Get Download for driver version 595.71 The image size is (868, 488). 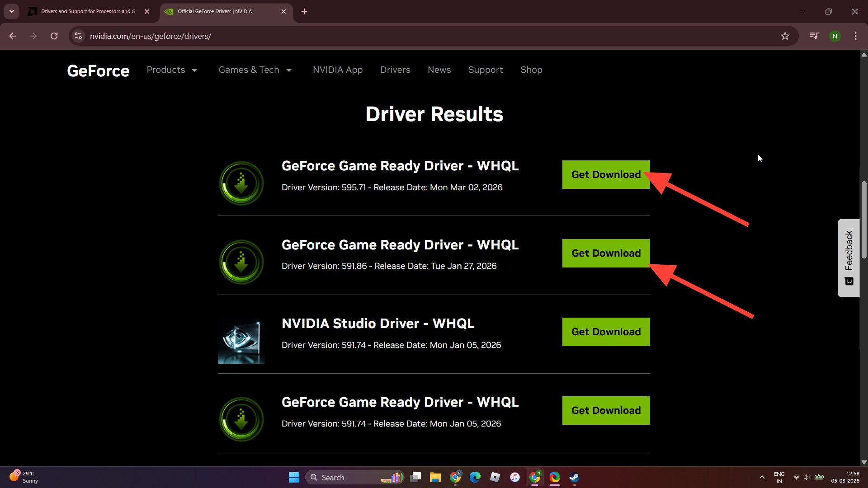[606, 174]
